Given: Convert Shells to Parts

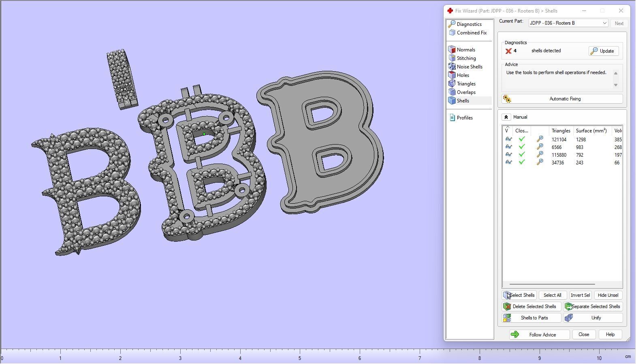Looking at the screenshot, I should [531, 318].
